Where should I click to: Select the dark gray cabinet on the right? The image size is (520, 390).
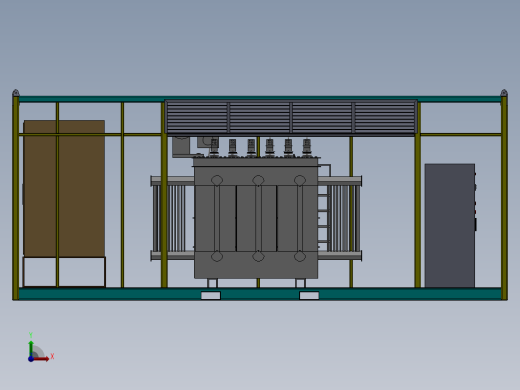450,225
